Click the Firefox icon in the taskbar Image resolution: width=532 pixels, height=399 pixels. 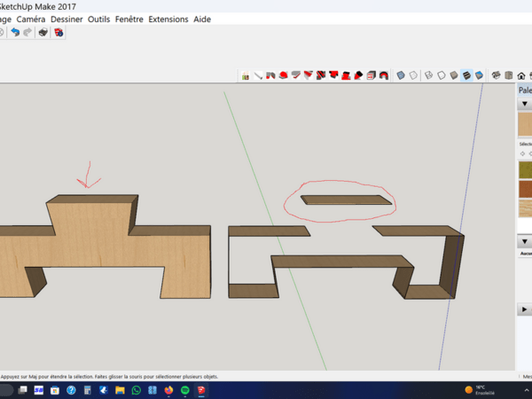point(168,389)
